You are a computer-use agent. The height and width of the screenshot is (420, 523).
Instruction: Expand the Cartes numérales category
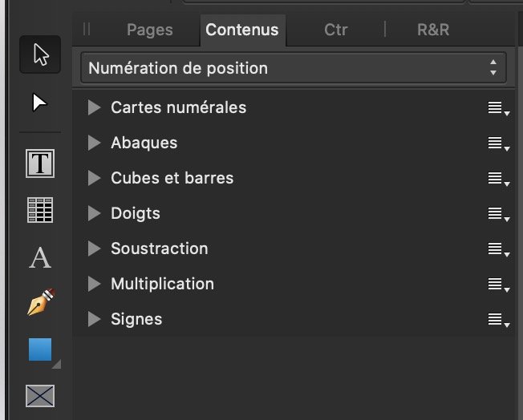coord(94,107)
